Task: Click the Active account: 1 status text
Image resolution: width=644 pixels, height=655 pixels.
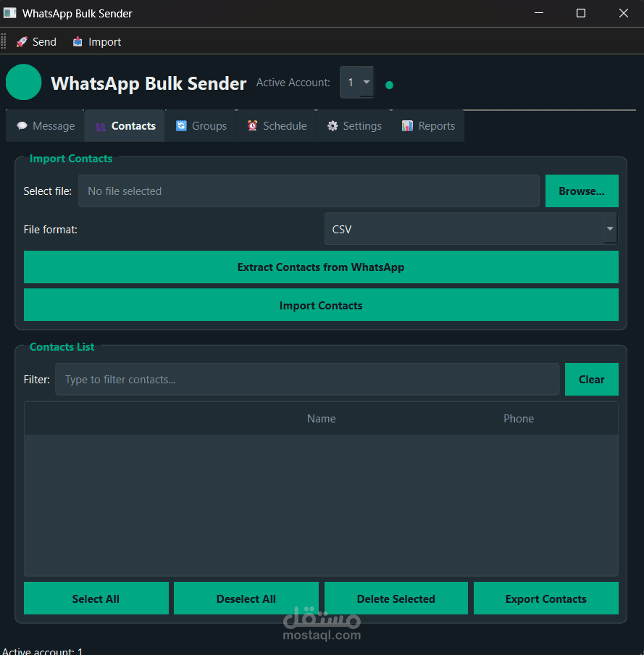Action: click(x=43, y=651)
